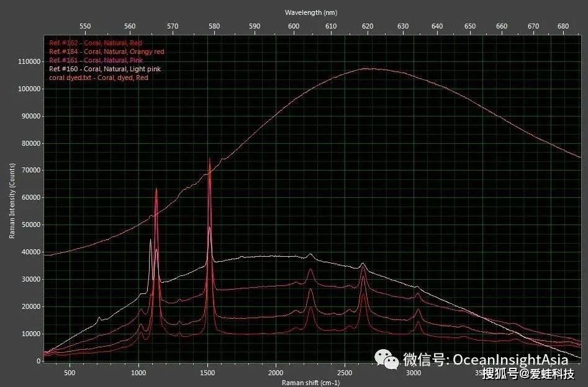Click the Wavelength (nm) top axis title

[310, 12]
